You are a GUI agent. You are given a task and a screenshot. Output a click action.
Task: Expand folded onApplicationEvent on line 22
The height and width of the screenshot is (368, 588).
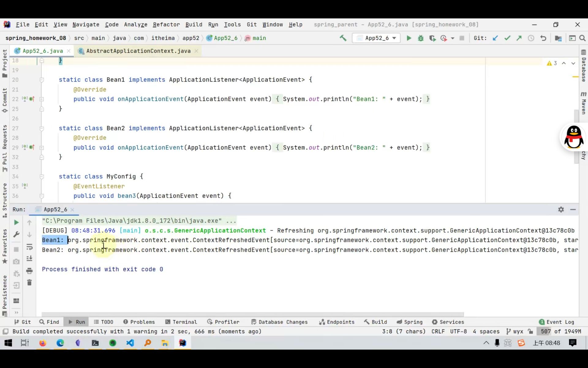[x=42, y=99]
